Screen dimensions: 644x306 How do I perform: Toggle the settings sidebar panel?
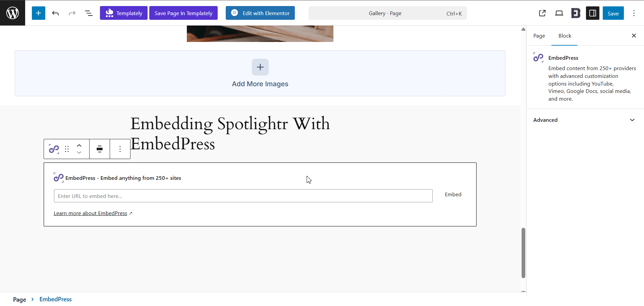(592, 13)
